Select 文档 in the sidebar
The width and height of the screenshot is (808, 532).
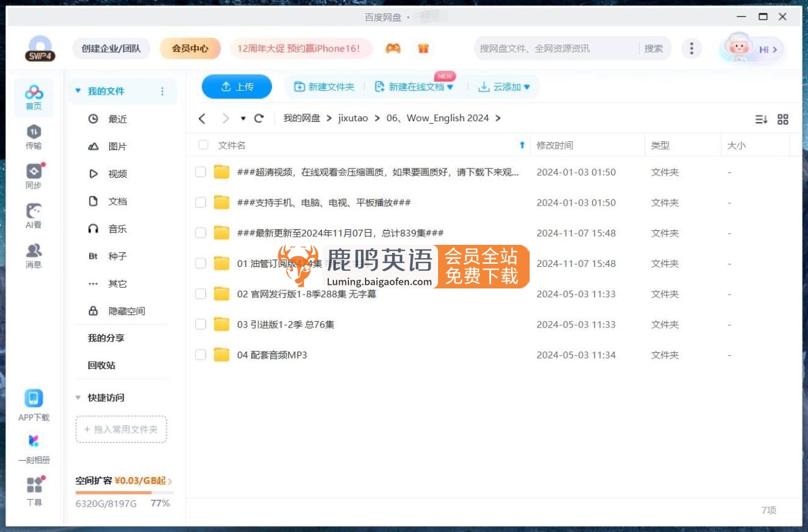(117, 201)
